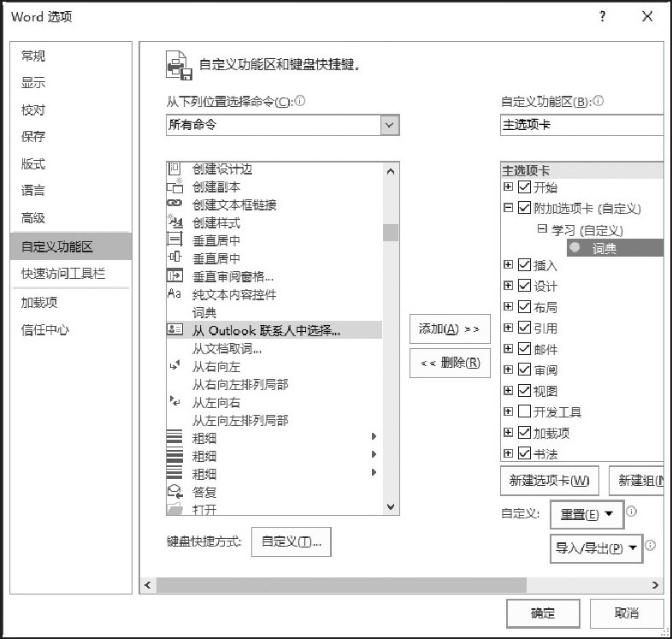Select the 词典 command in list

point(274,311)
